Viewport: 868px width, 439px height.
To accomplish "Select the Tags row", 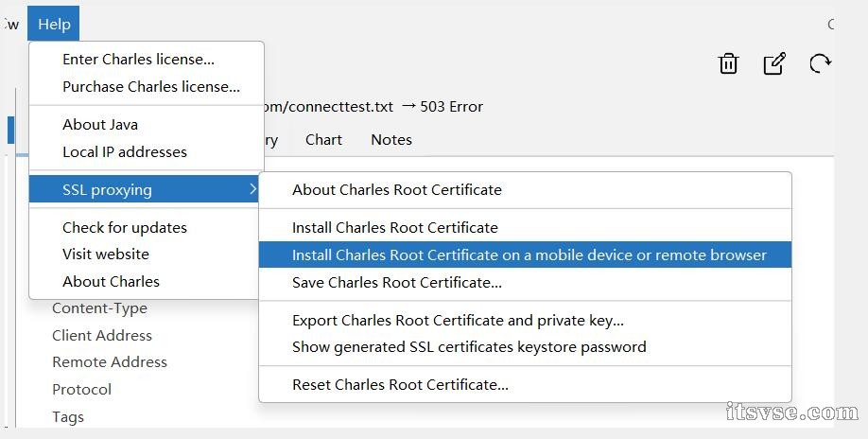I will click(68, 416).
